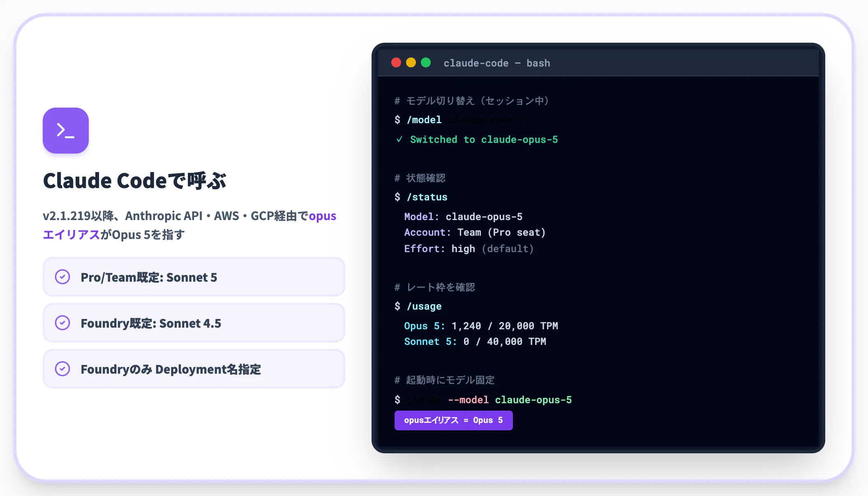This screenshot has height=496, width=868.
Task: Click the # モデル切り替え(セッション中) comment
Action: click(x=471, y=101)
